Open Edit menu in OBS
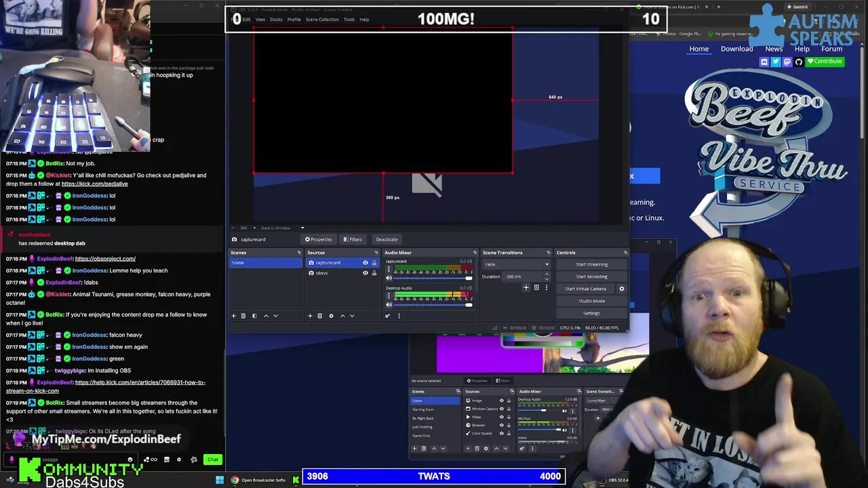This screenshot has height=488, width=868. tap(247, 20)
